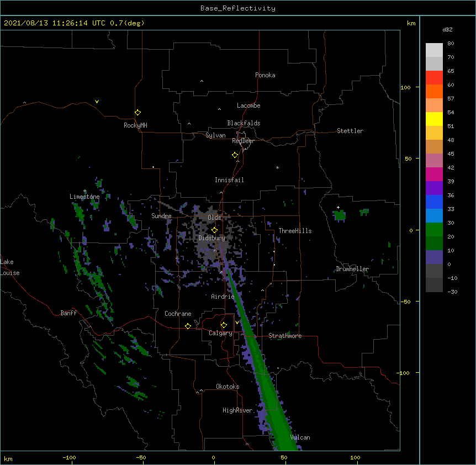This screenshot has height=465, width=476.
Task: Click the -100 km label on the horizontal axis
Action: (x=69, y=457)
